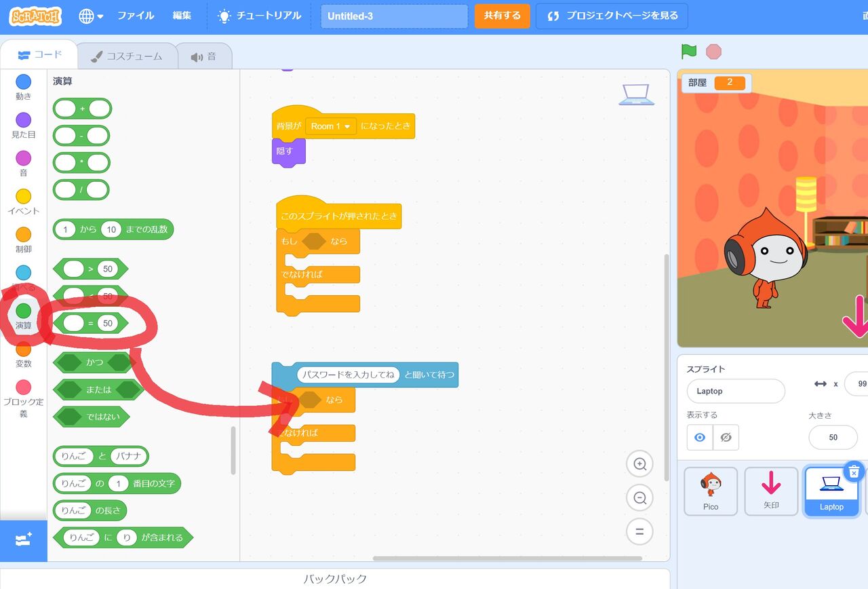Select the Laptop sprite thumbnail

click(831, 491)
